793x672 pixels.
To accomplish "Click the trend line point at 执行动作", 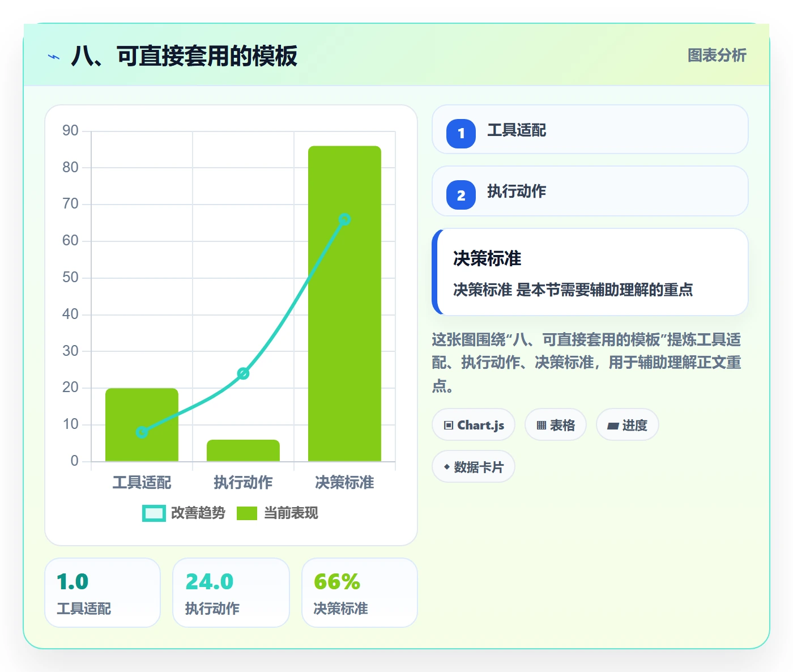I will pyautogui.click(x=243, y=373).
